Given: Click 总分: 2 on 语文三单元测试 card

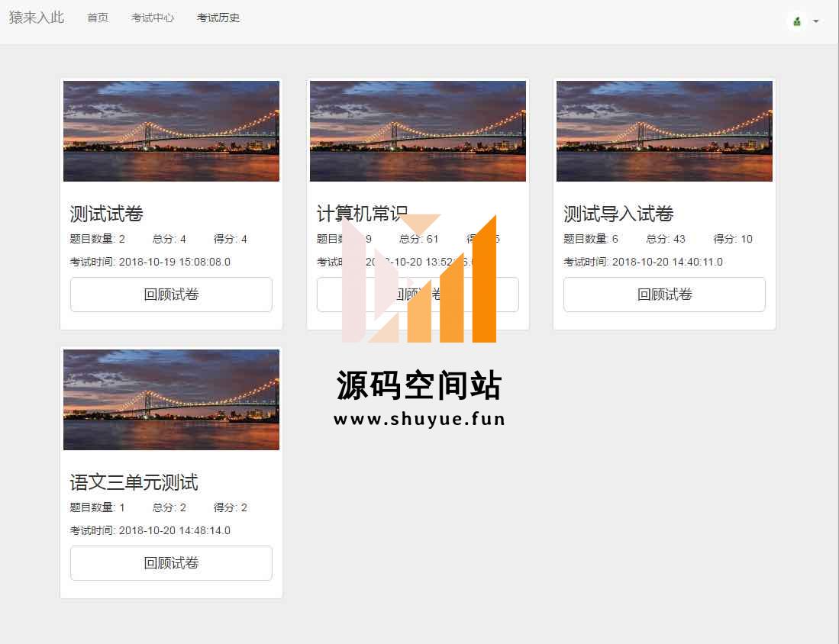Looking at the screenshot, I should [169, 507].
